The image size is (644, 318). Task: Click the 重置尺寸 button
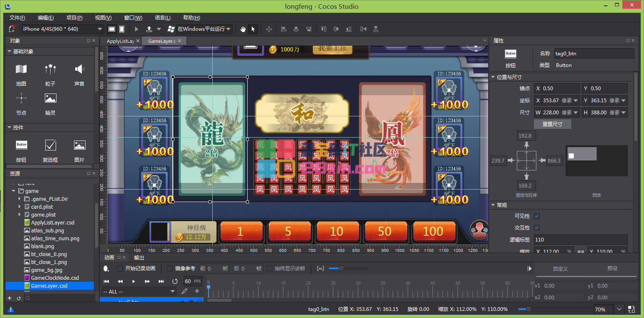point(552,124)
